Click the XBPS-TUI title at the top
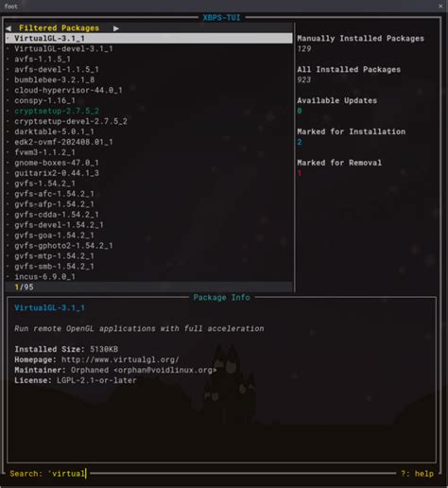Viewport: 448px width, 488px height. [x=221, y=18]
